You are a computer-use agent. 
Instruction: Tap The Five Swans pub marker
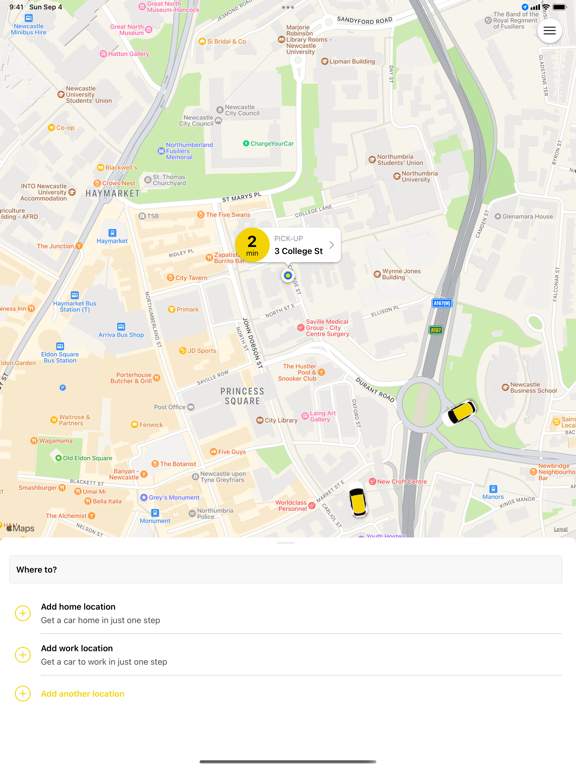click(200, 215)
